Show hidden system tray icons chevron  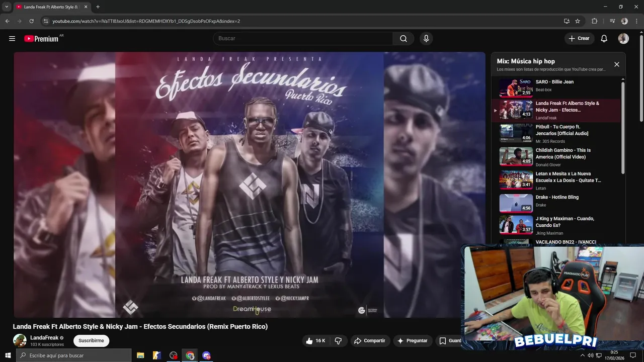point(583,355)
